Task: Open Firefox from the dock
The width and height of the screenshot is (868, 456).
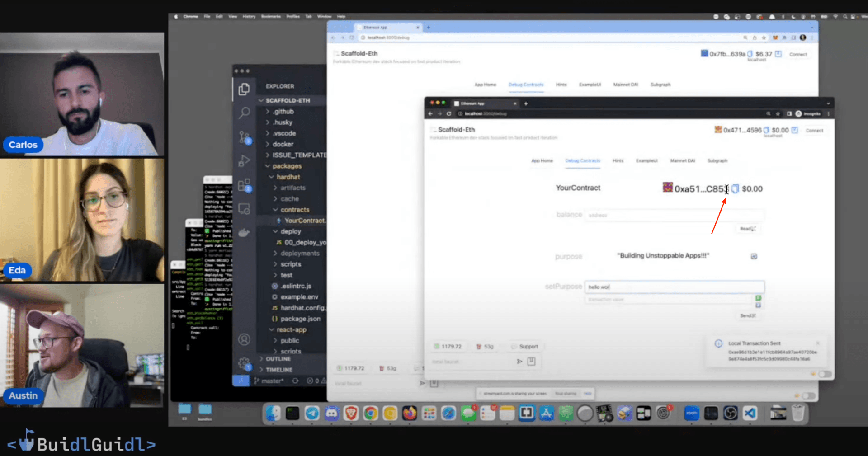Action: 410,413
